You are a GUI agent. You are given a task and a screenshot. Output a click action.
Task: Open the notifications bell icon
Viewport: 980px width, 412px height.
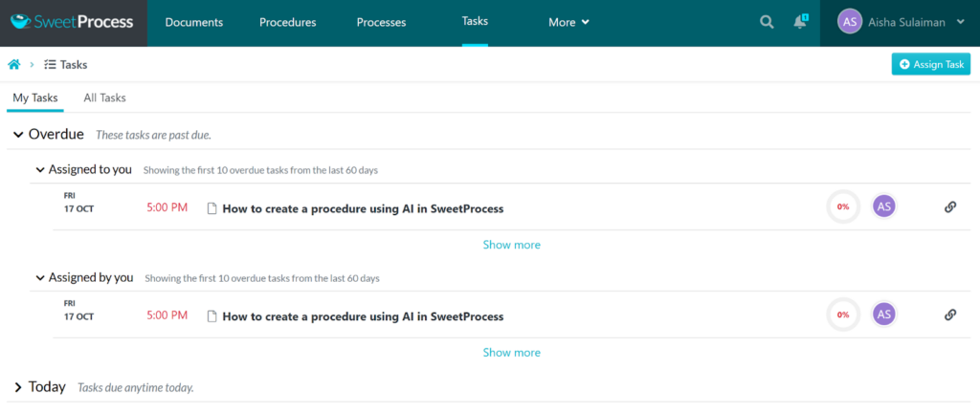point(800,22)
